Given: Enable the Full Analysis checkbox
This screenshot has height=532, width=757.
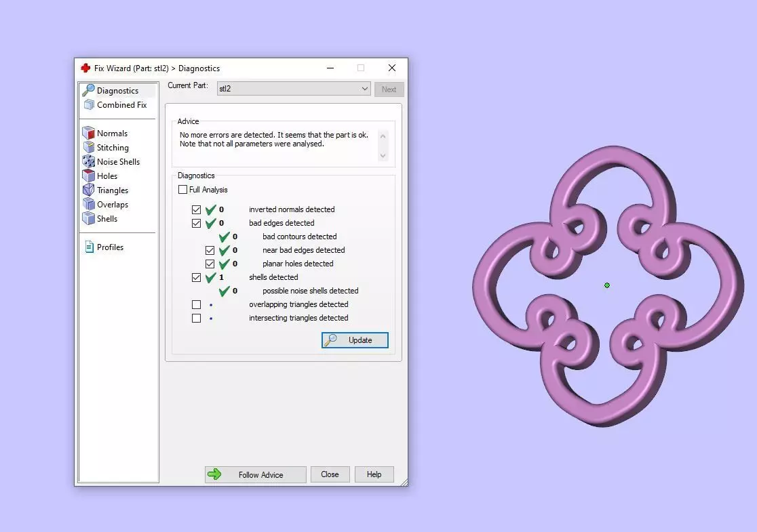Looking at the screenshot, I should click(182, 190).
